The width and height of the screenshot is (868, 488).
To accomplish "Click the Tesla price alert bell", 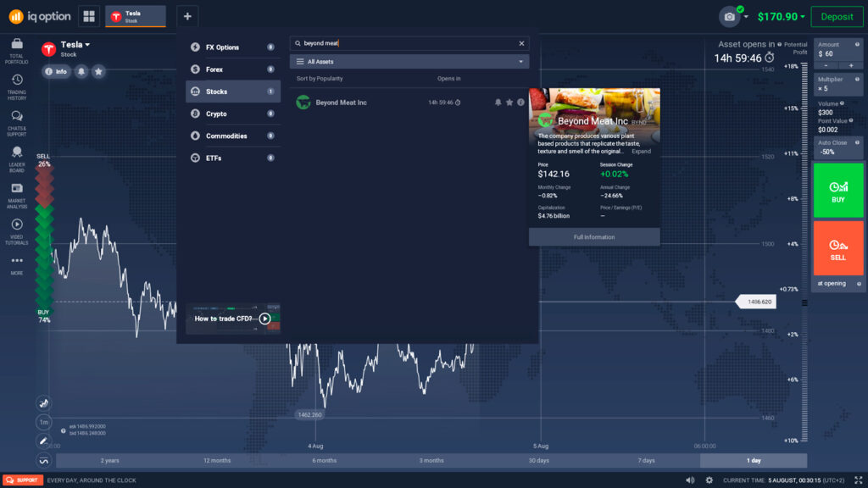I will [x=81, y=71].
